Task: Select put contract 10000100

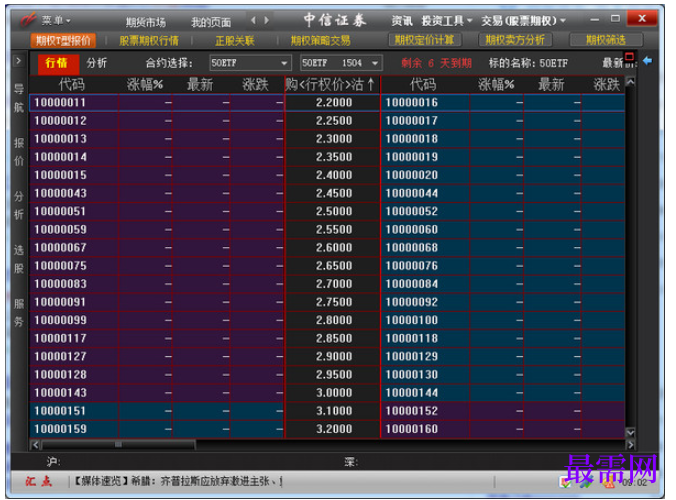Action: point(412,320)
